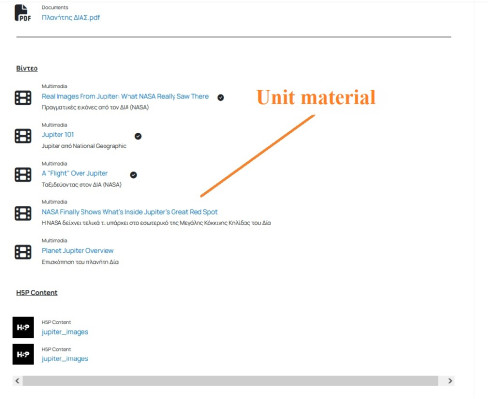Click the horizontal scrollbar right arrow
Image resolution: width=500 pixels, height=399 pixels.
[450, 381]
